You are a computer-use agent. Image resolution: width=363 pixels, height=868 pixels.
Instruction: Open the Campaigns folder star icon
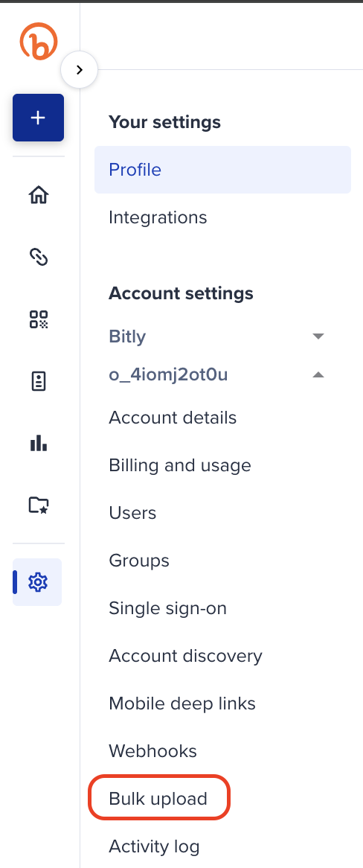point(39,505)
